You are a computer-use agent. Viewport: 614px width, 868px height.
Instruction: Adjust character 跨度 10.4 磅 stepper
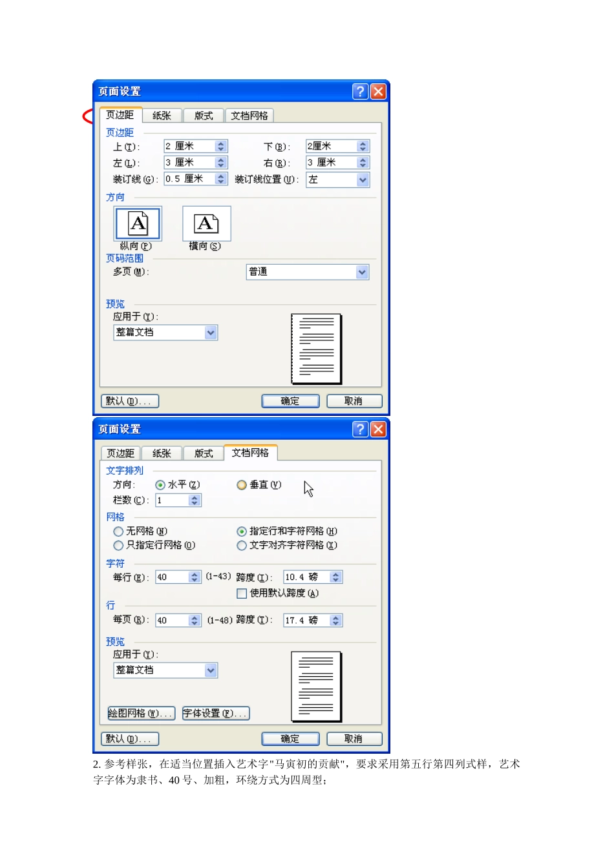click(335, 577)
